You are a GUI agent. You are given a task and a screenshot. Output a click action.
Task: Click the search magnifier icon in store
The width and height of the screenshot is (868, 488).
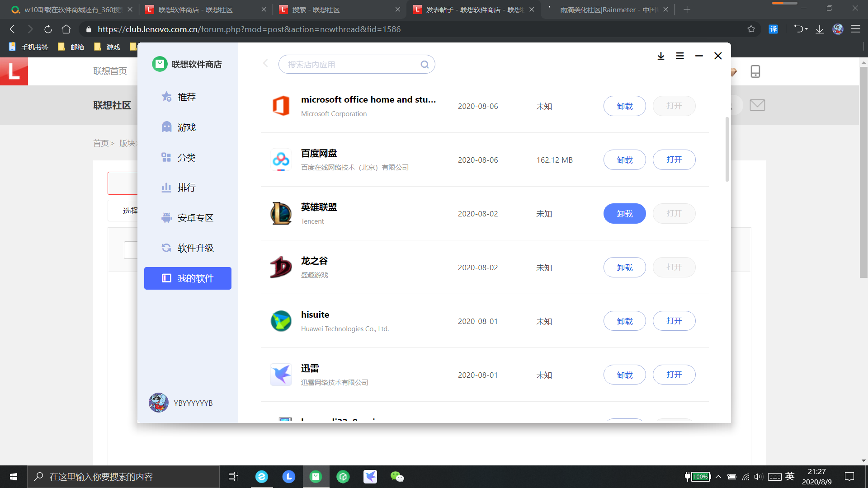(x=425, y=65)
